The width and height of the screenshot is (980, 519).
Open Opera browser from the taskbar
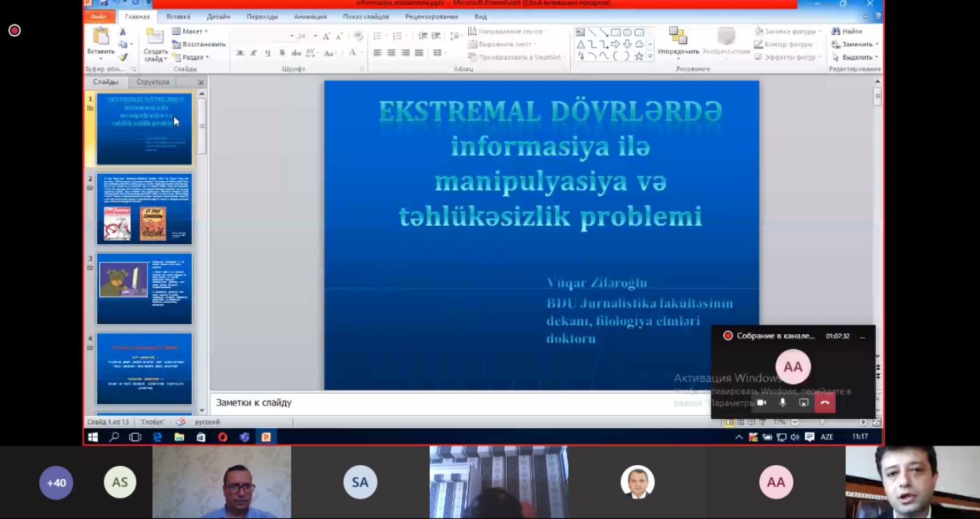pos(223,437)
